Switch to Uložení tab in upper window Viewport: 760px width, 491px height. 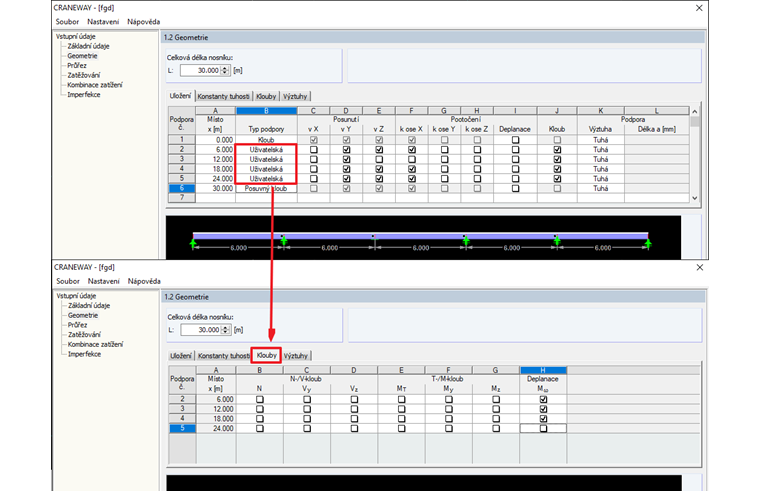[x=180, y=96]
